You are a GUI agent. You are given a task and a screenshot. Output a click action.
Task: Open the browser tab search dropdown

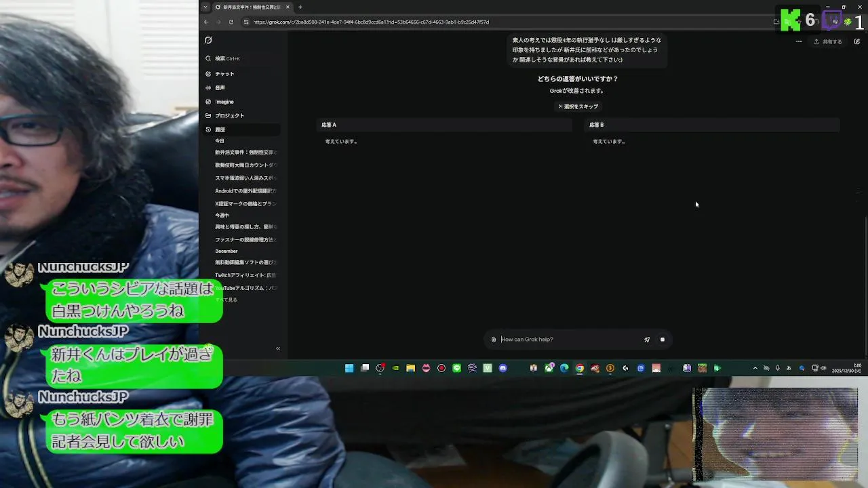click(205, 7)
